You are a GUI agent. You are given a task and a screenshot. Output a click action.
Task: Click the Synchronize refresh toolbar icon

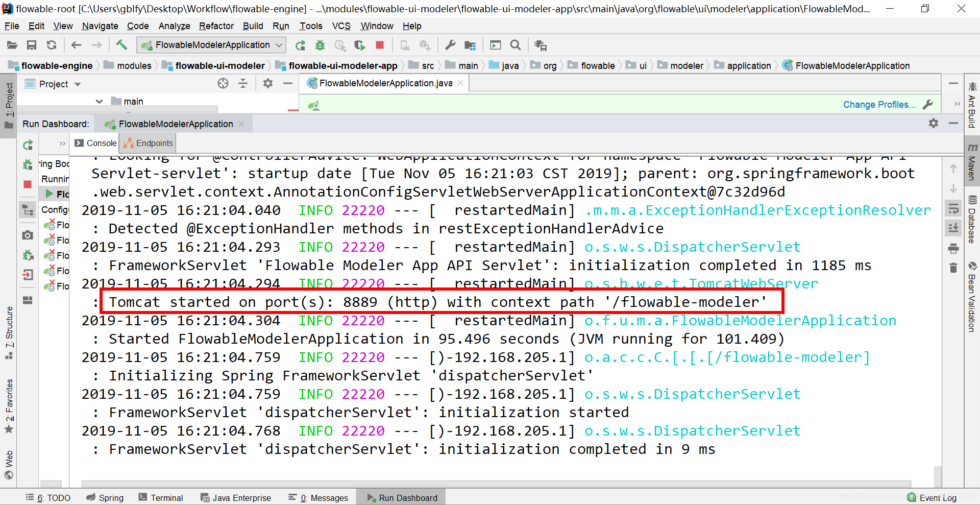tap(52, 45)
